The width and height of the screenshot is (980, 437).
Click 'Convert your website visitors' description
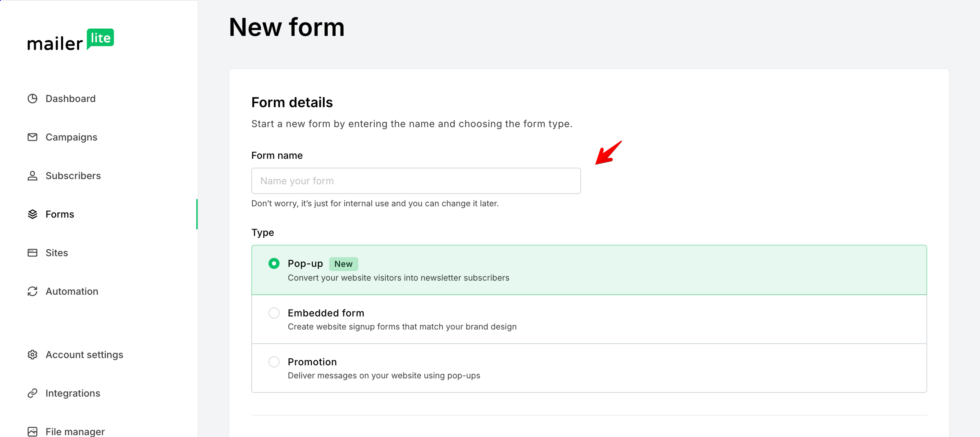pos(398,277)
